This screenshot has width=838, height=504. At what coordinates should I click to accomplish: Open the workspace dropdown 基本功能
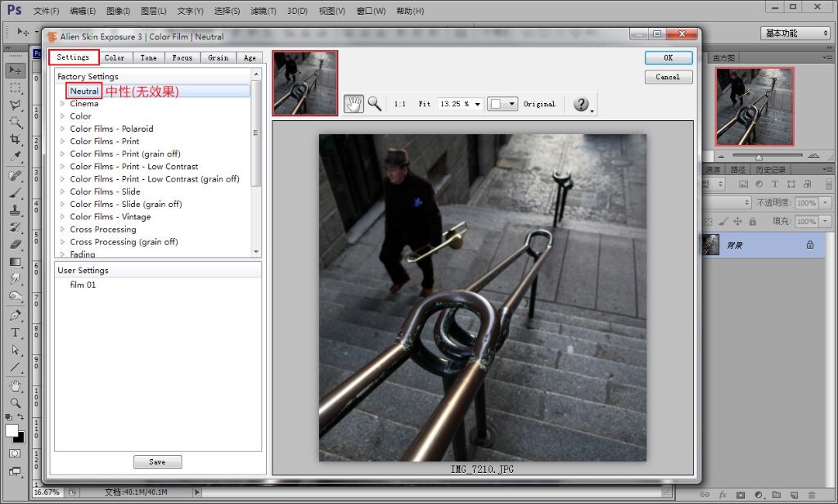[x=795, y=34]
